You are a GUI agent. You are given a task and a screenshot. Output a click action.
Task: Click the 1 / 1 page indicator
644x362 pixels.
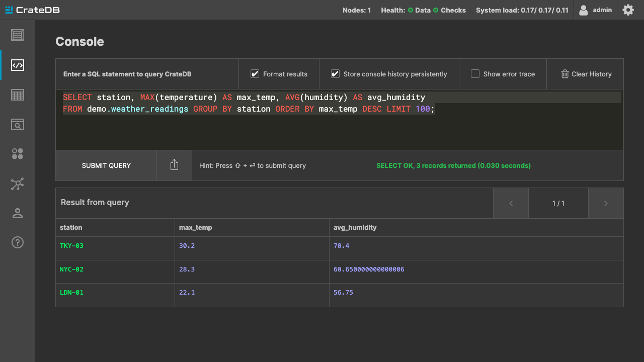(558, 203)
